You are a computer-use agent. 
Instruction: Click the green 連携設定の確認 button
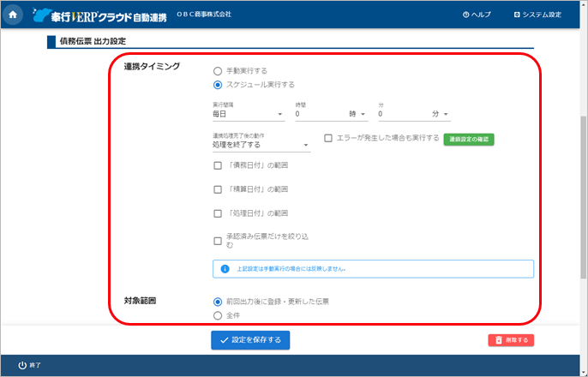point(469,140)
